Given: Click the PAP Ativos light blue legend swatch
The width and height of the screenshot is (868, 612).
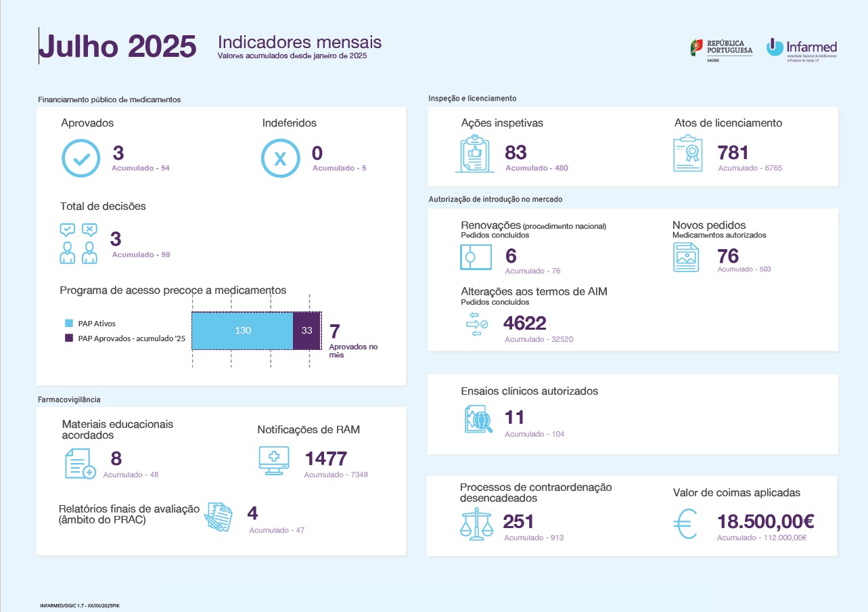Looking at the screenshot, I should click(x=69, y=324).
